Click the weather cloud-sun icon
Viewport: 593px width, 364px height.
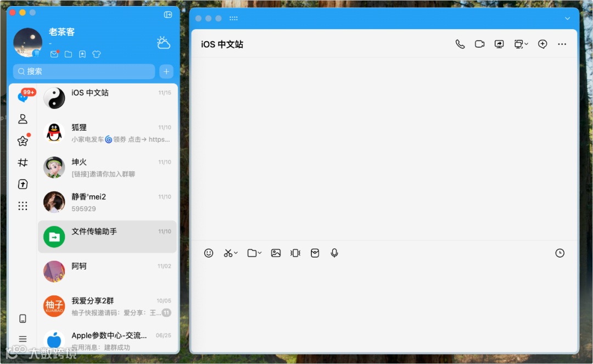[164, 43]
